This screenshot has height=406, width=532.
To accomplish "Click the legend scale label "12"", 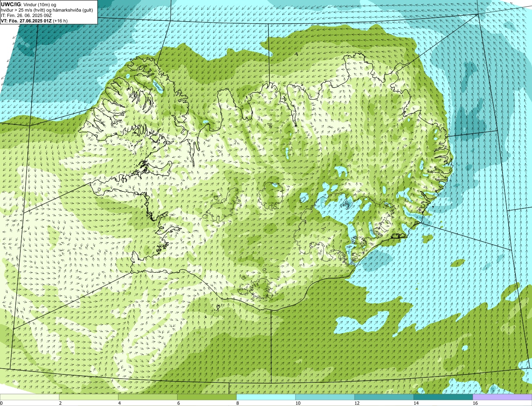I will [x=357, y=403].
